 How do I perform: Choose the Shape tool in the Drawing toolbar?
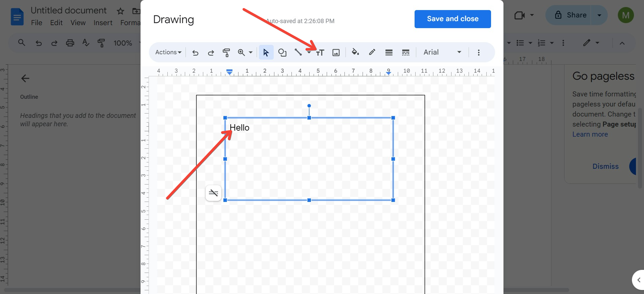coord(282,53)
